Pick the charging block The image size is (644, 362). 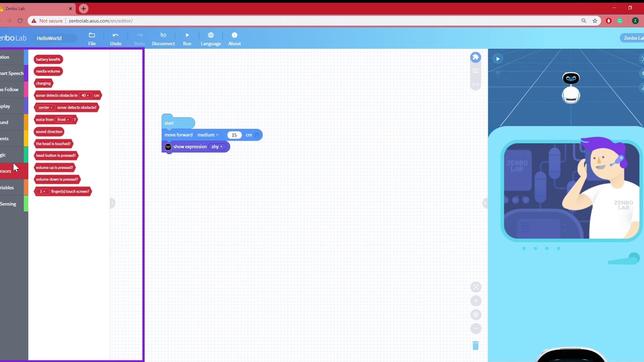[43, 83]
